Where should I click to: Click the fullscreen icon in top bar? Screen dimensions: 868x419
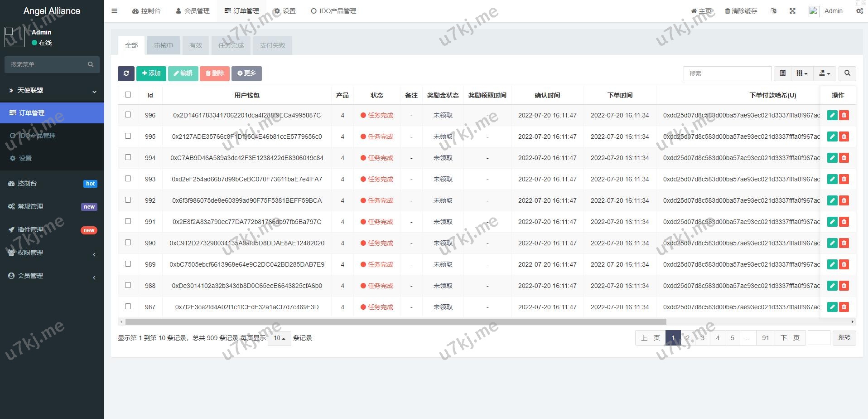click(792, 11)
